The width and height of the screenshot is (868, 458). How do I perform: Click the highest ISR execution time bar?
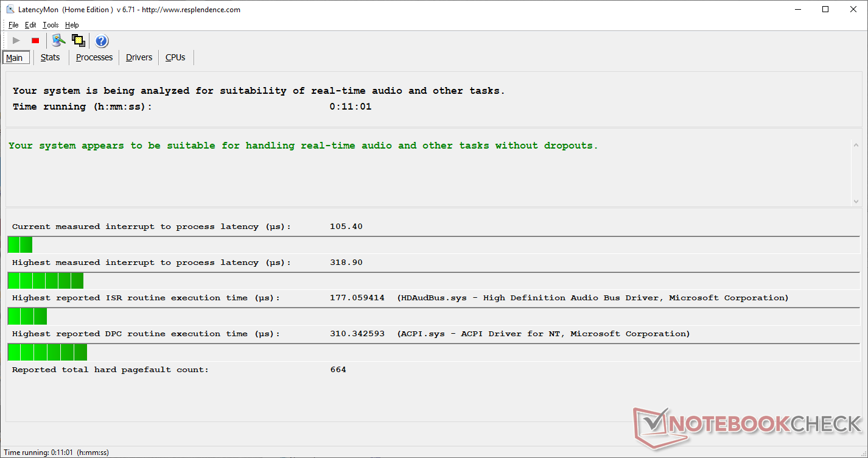point(27,316)
